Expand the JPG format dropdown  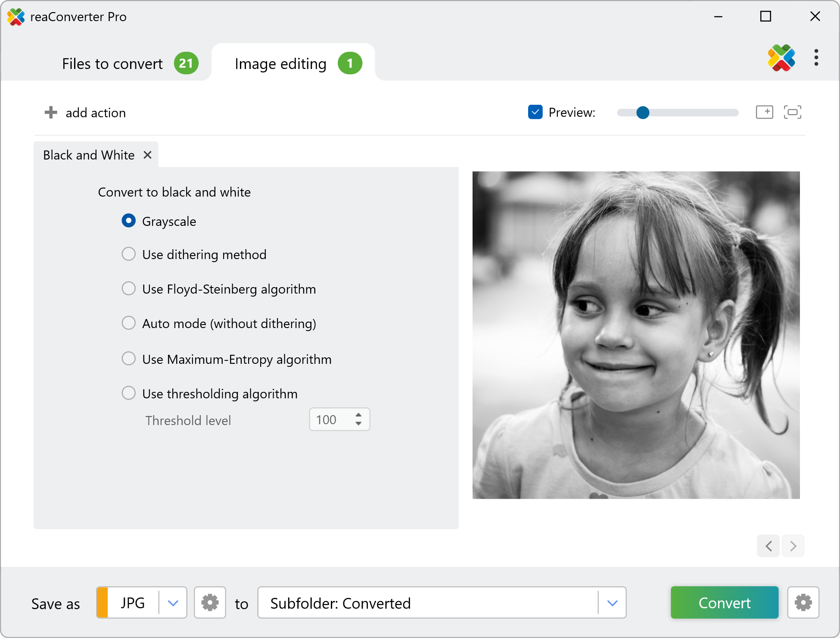(173, 603)
